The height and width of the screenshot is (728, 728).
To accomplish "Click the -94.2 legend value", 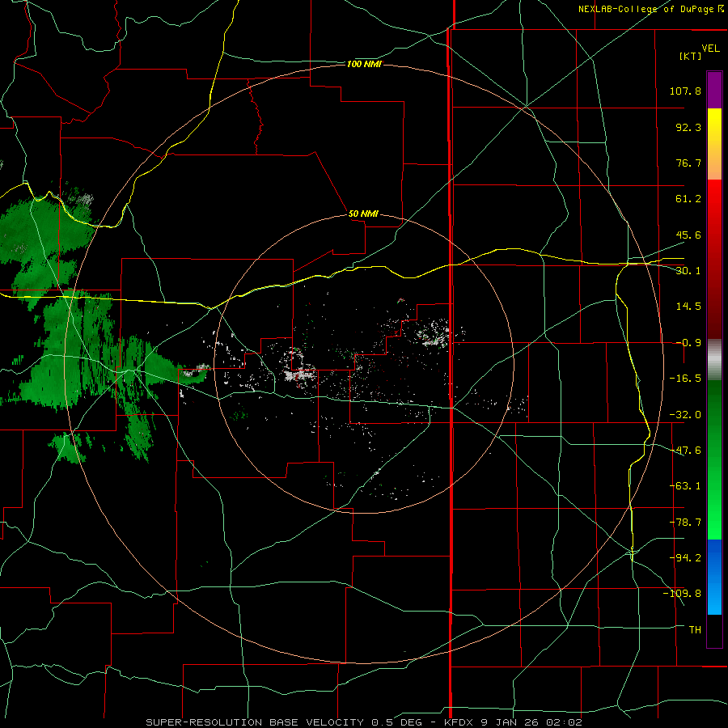I will click(685, 557).
